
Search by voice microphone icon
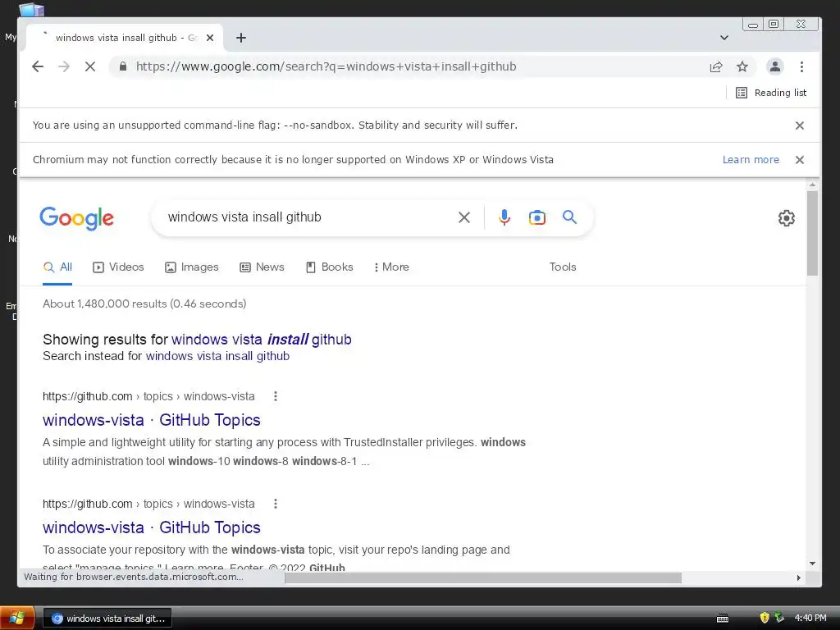[x=504, y=217]
